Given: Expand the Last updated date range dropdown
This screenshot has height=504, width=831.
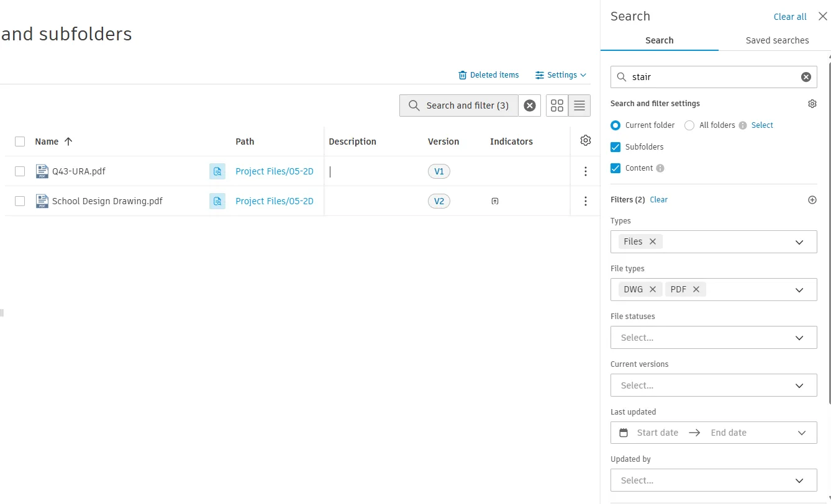Looking at the screenshot, I should (x=802, y=433).
